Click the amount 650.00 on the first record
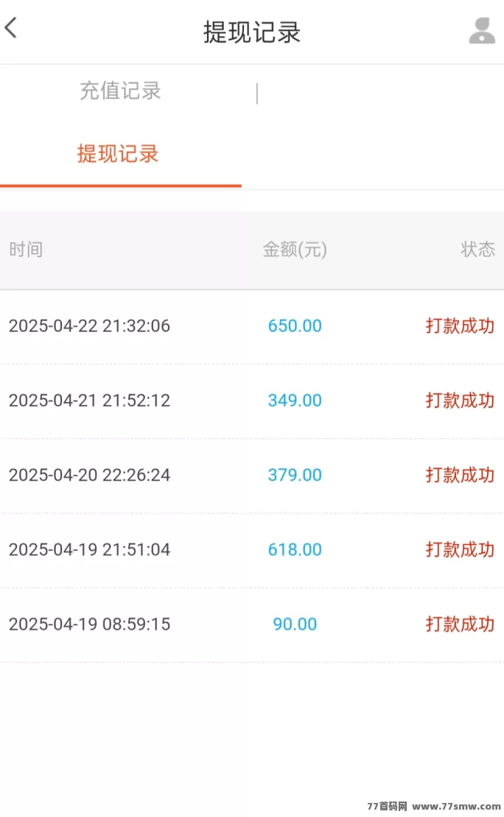 295,325
